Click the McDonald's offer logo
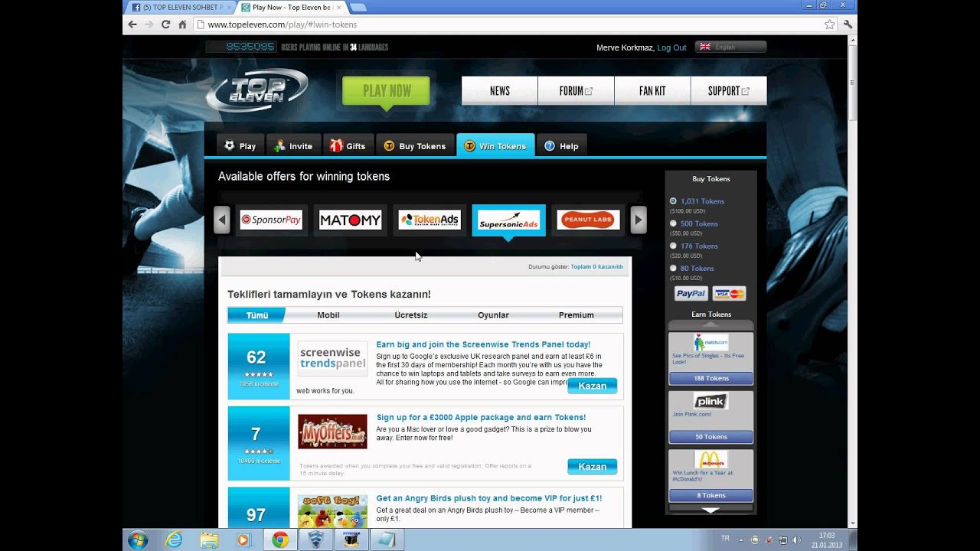980x551 pixels. pyautogui.click(x=710, y=459)
